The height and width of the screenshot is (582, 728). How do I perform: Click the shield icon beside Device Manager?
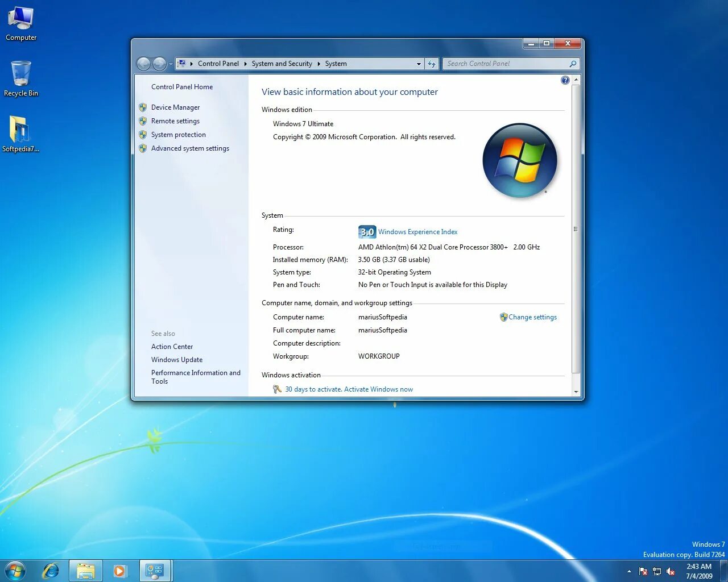143,107
